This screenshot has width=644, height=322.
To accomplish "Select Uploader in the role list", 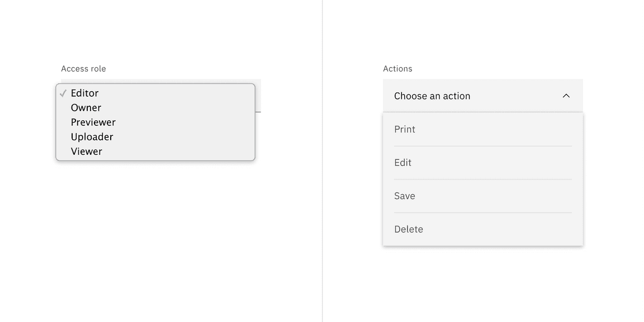I will click(92, 137).
